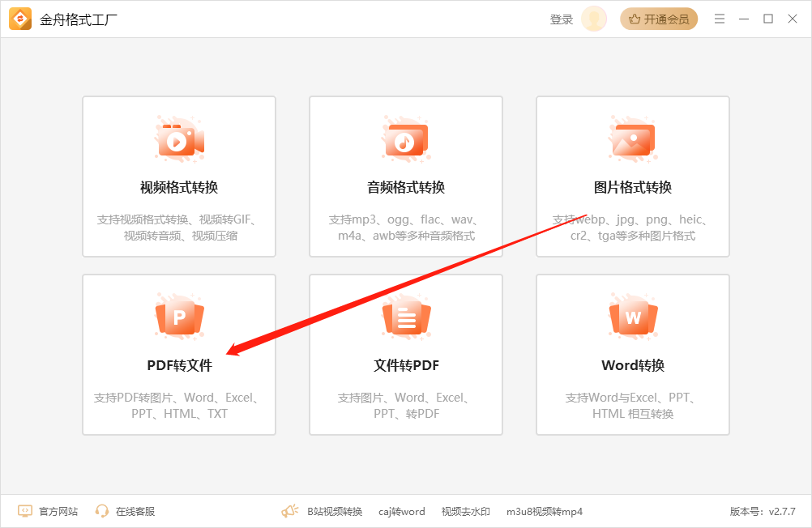The height and width of the screenshot is (528, 812).
Task: Click the caj转word link
Action: click(x=401, y=511)
